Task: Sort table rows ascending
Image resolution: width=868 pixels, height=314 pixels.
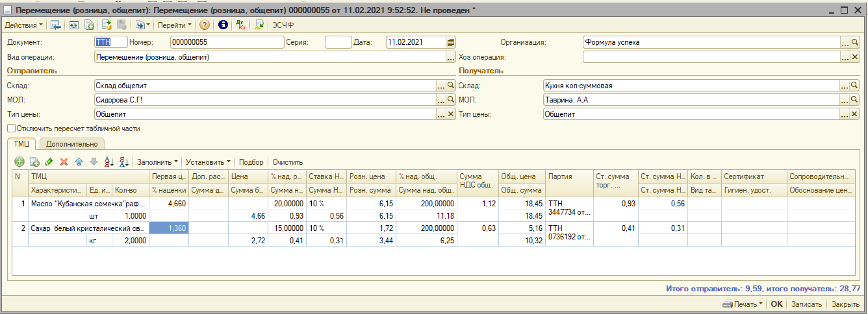Action: point(108,162)
